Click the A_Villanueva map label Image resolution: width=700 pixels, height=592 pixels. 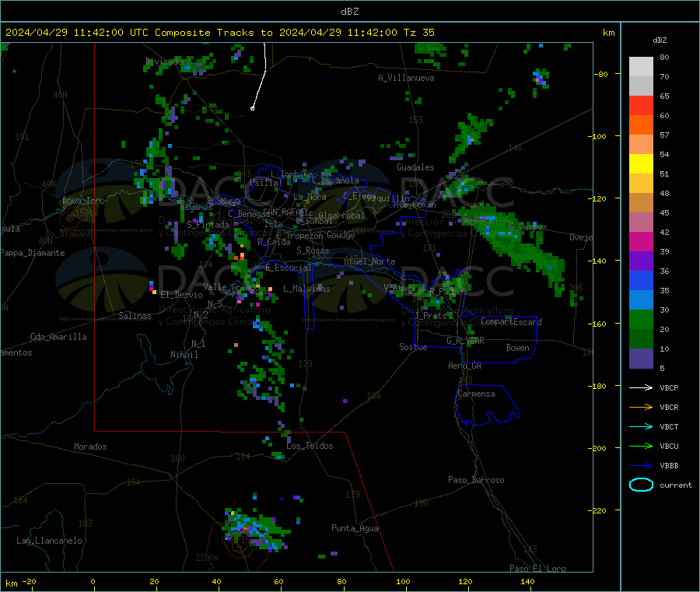(x=406, y=78)
